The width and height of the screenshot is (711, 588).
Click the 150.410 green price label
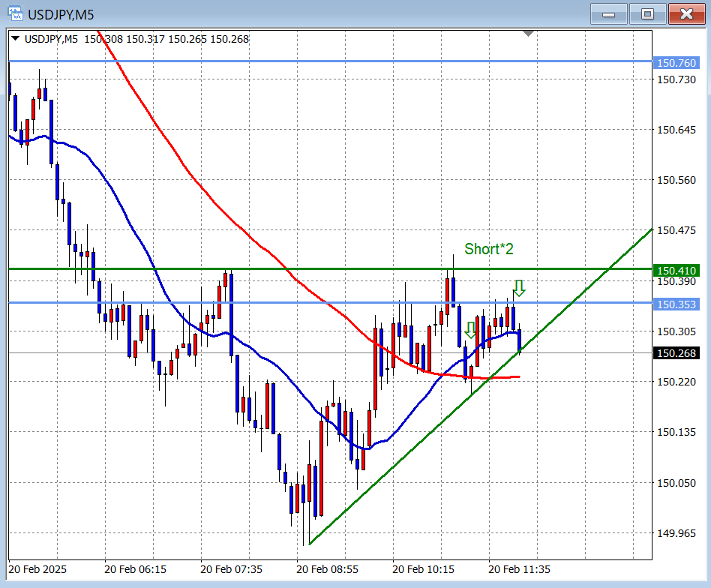click(676, 270)
